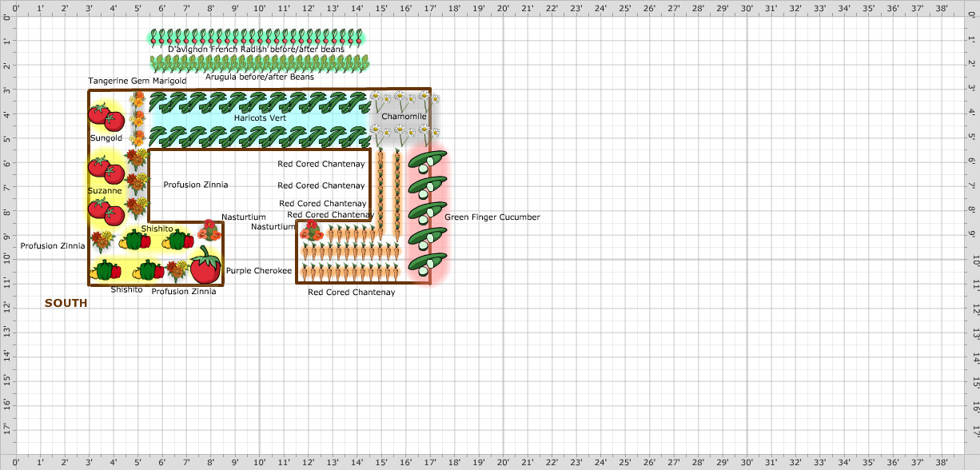The height and width of the screenshot is (470, 980).
Task: Click the Haricots Vert text label
Action: pos(260,117)
